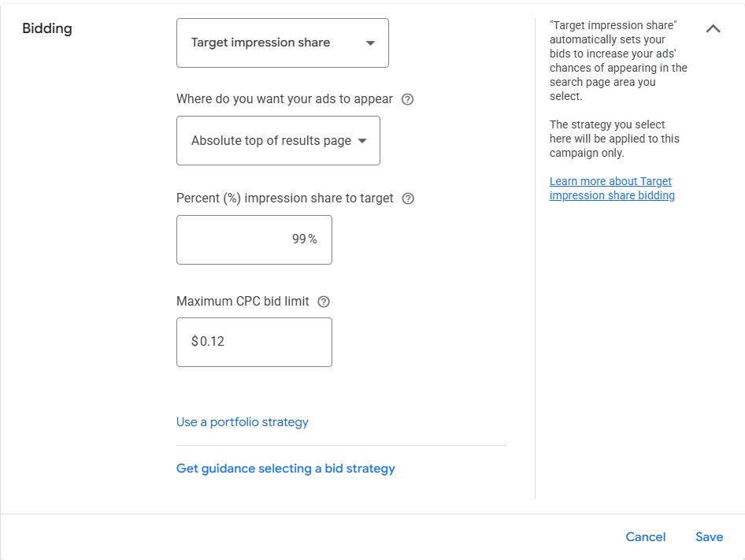Image resolution: width=745 pixels, height=560 pixels.
Task: Show help for percent impression share
Action: pyautogui.click(x=408, y=198)
